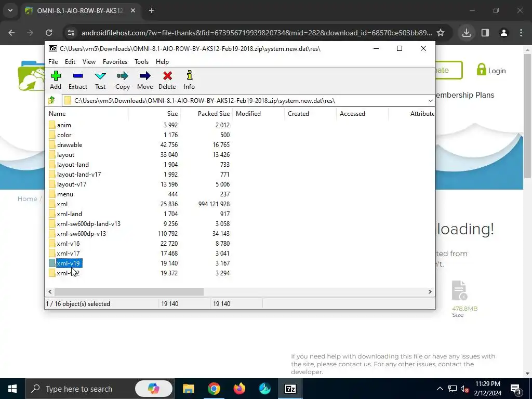532x399 pixels.
Task: Open Chrome profile icon
Action: [x=504, y=33]
